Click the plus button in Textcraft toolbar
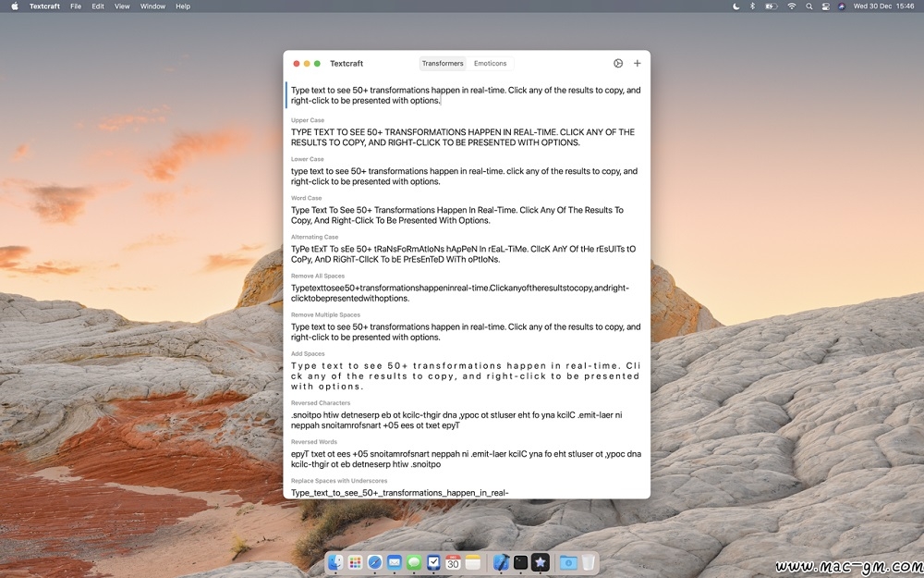The height and width of the screenshot is (578, 924). [x=637, y=63]
